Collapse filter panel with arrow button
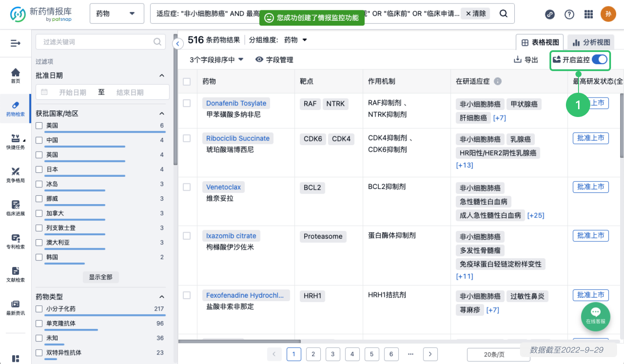 pos(177,43)
